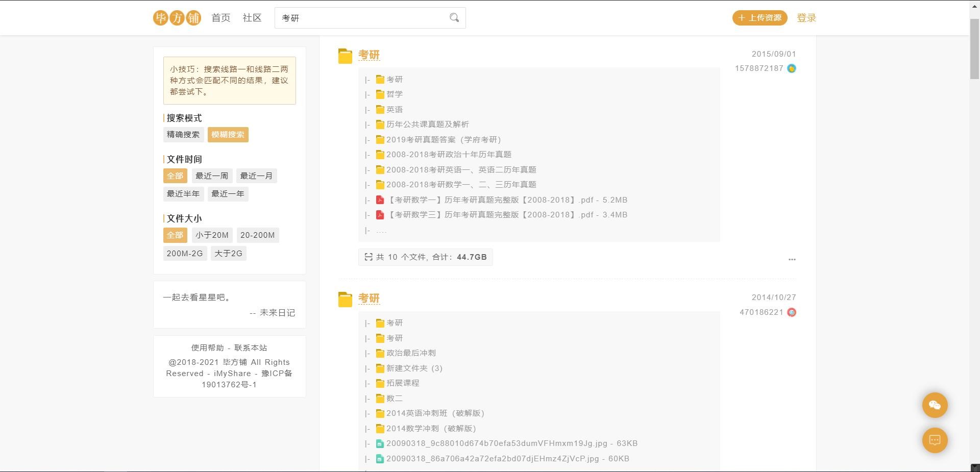This screenshot has height=472, width=980.
Task: Open the 社区 nav item
Action: [x=252, y=18]
